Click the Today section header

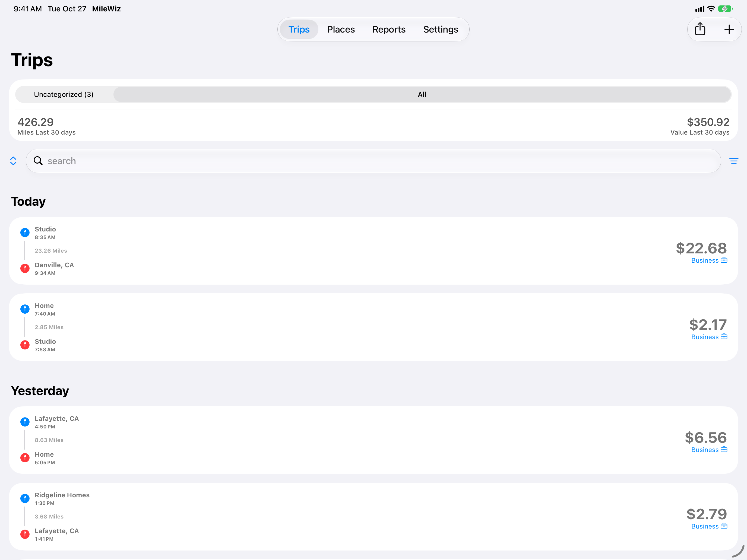pyautogui.click(x=29, y=202)
